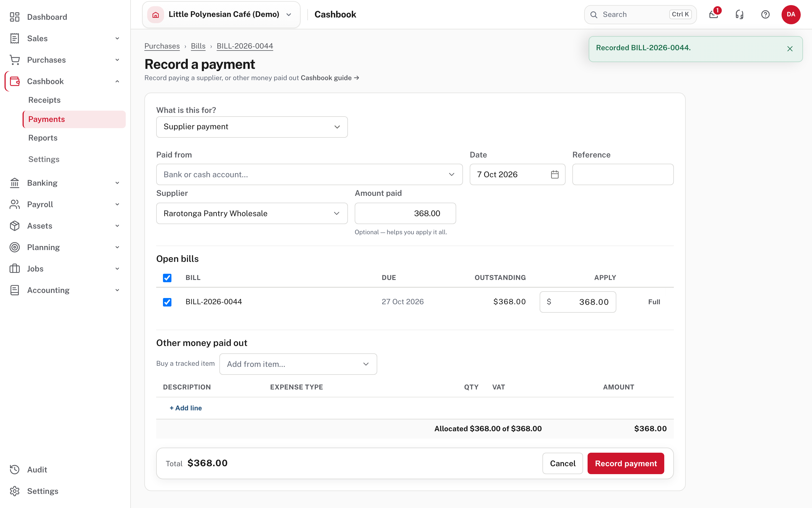Open the Dashboard icon in sidebar
The height and width of the screenshot is (508, 812).
pos(14,17)
